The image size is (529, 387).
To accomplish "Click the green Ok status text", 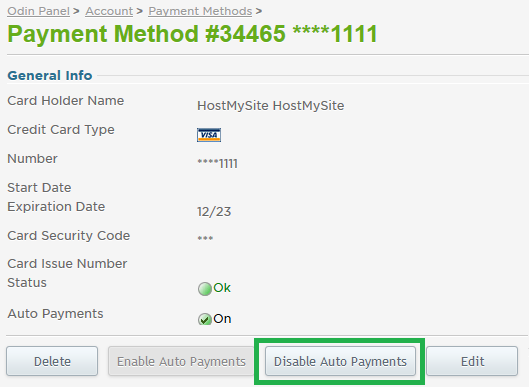I will click(222, 288).
